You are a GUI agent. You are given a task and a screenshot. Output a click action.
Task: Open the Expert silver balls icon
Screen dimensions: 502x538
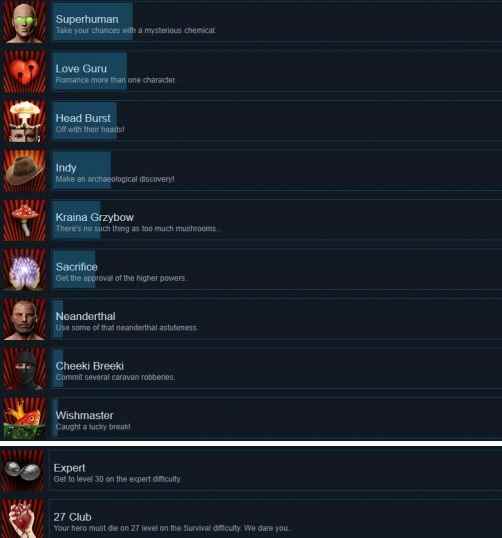pyautogui.click(x=22, y=470)
